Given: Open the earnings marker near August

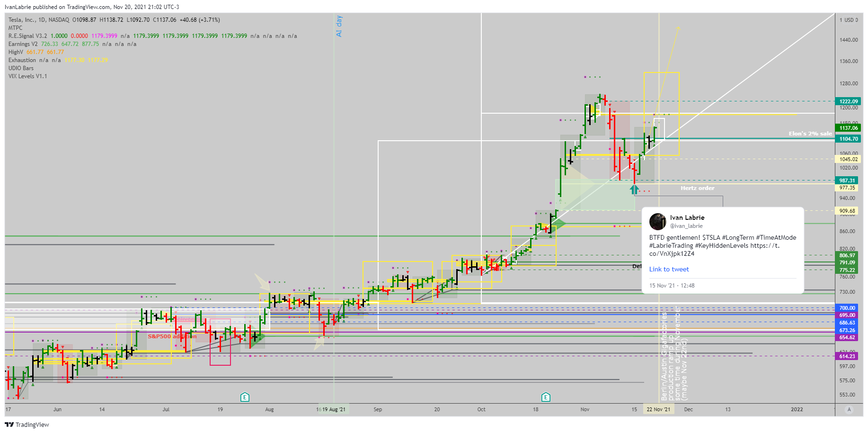Looking at the screenshot, I should (245, 397).
